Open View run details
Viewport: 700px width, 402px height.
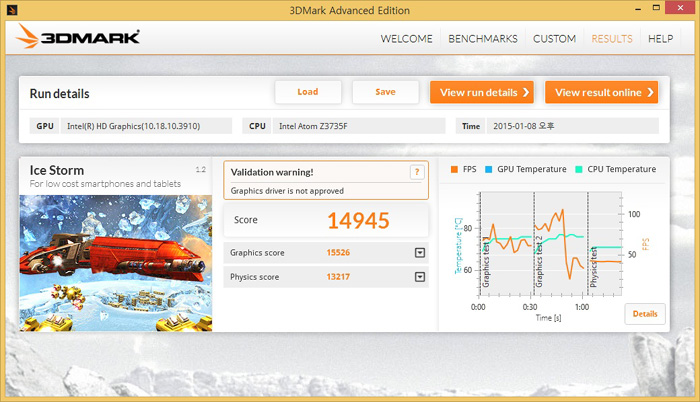coord(482,92)
